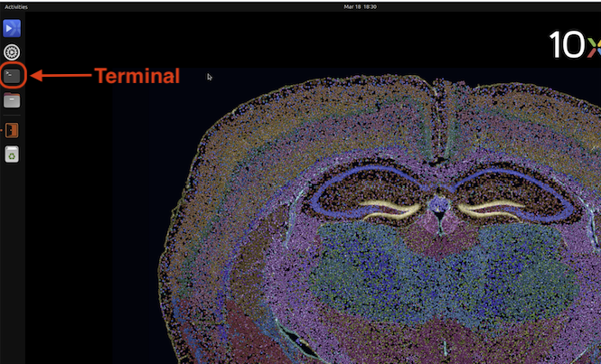Open Settings gear icon in the dock

click(x=12, y=52)
